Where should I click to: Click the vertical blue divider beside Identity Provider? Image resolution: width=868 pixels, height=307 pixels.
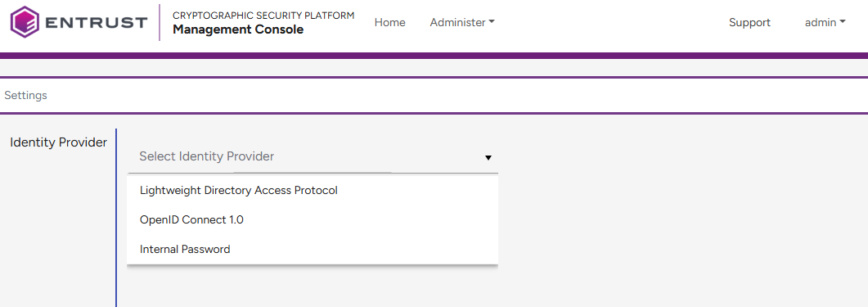tap(116, 217)
